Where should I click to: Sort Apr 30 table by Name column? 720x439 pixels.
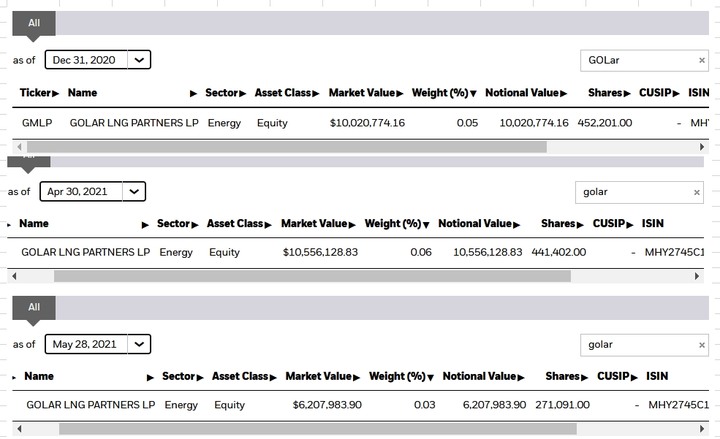pos(84,224)
